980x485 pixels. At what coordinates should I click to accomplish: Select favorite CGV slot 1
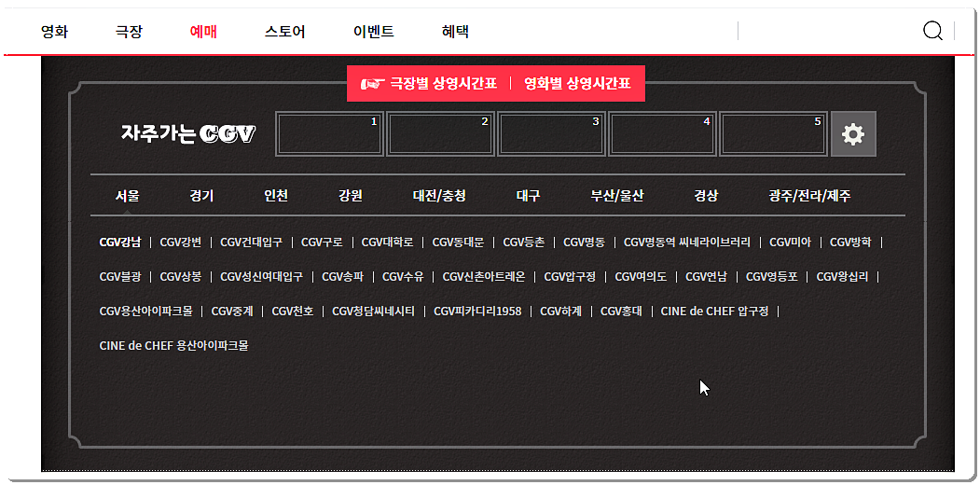click(329, 133)
